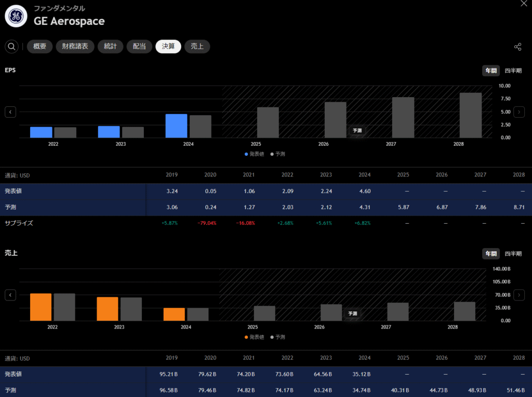Screen dimensions: 532x397
Task: Click EPS forecast value 8.71
Action: pos(519,207)
